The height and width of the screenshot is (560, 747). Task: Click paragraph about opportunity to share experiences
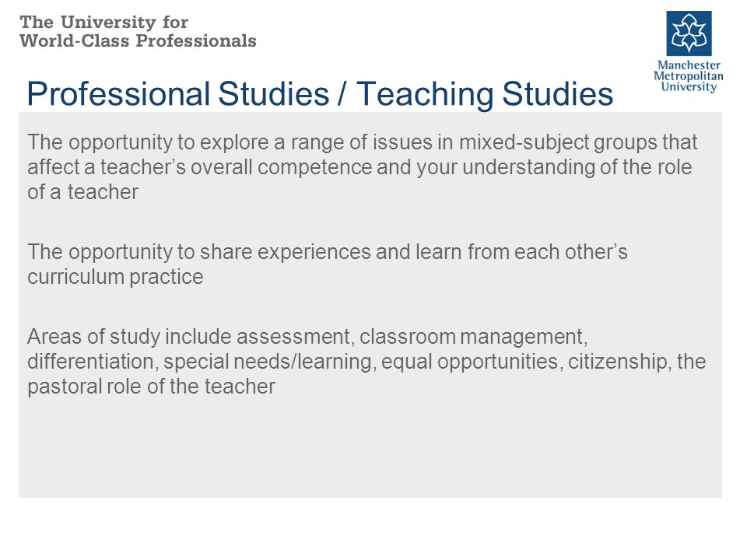[x=328, y=264]
